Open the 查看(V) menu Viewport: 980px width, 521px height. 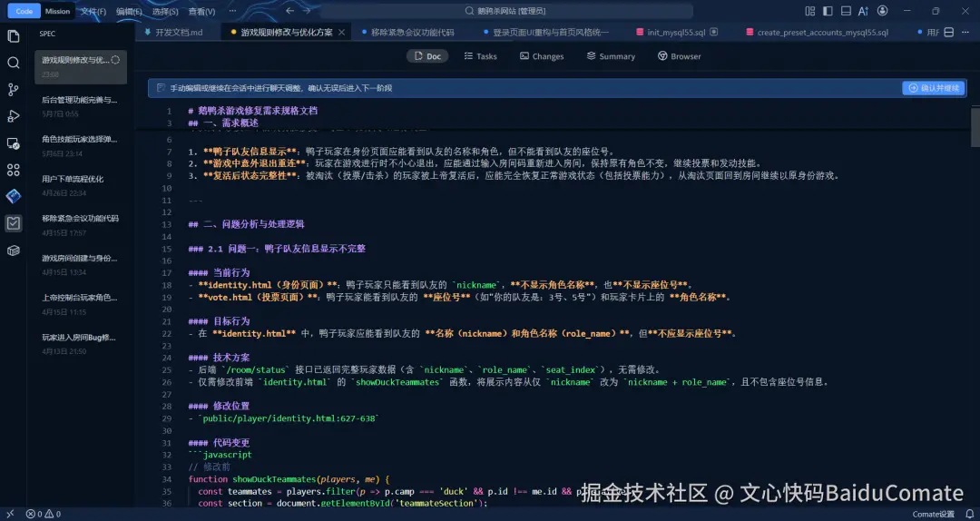[201, 11]
